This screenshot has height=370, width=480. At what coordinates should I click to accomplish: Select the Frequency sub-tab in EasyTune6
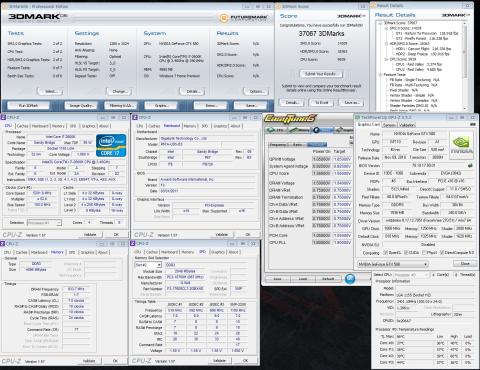point(278,145)
